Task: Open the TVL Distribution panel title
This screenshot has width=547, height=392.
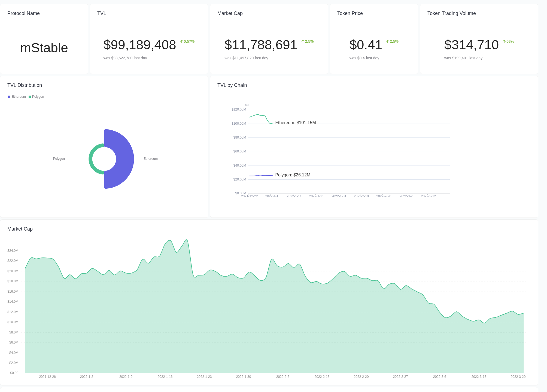Action: 25,85
